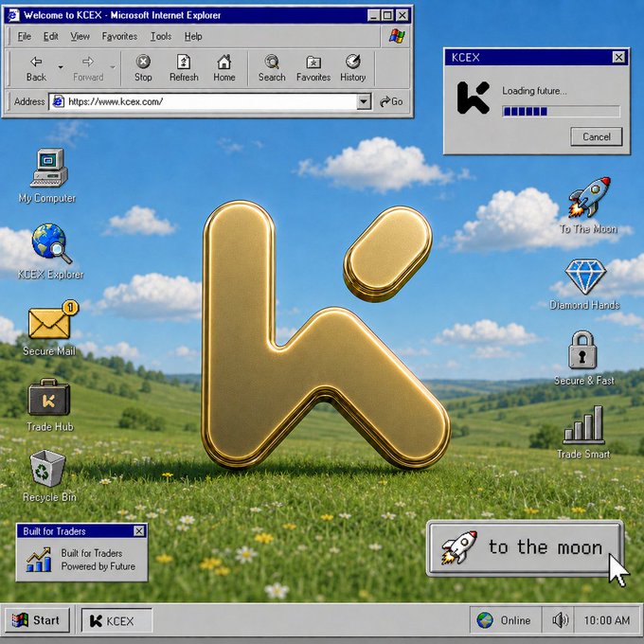Image resolution: width=644 pixels, height=644 pixels.
Task: Open the Back button dropdown arrow
Action: pyautogui.click(x=61, y=67)
